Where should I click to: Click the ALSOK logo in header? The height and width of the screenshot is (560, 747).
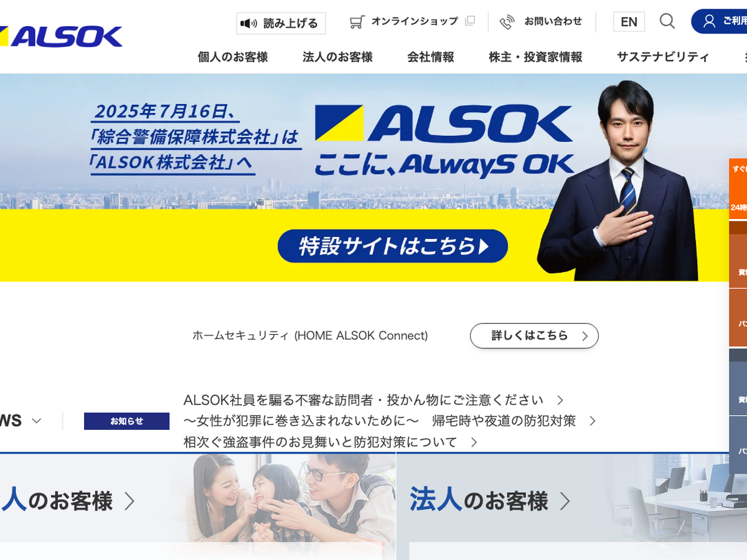pyautogui.click(x=61, y=37)
